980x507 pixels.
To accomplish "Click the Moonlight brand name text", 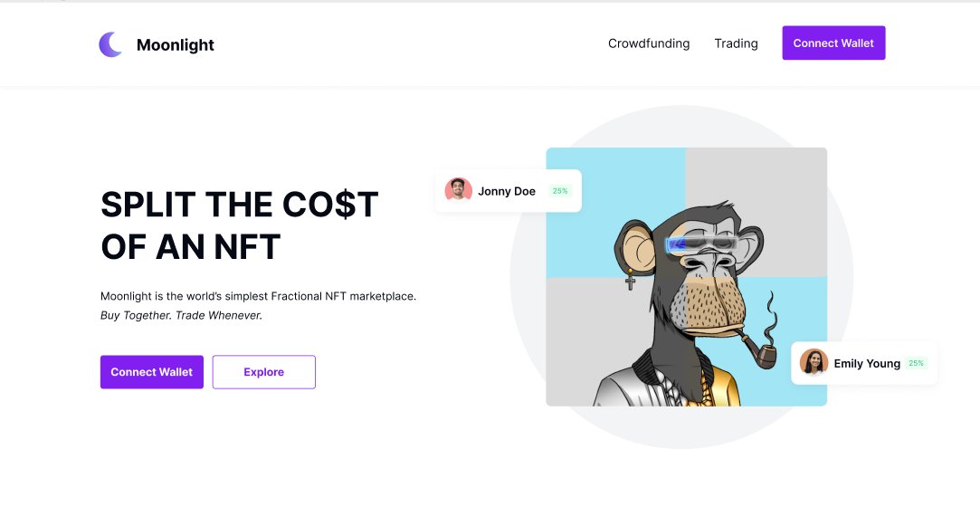I will coord(175,45).
